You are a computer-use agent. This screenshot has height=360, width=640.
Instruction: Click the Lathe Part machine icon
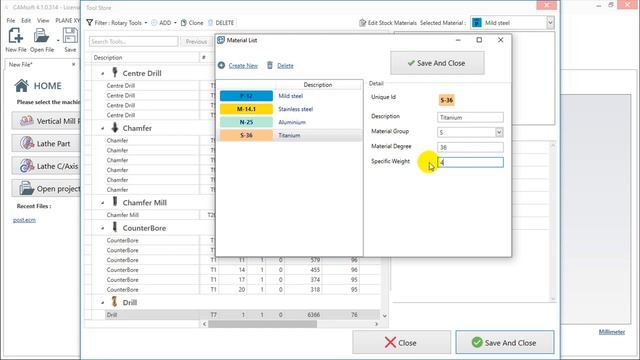(x=27, y=143)
